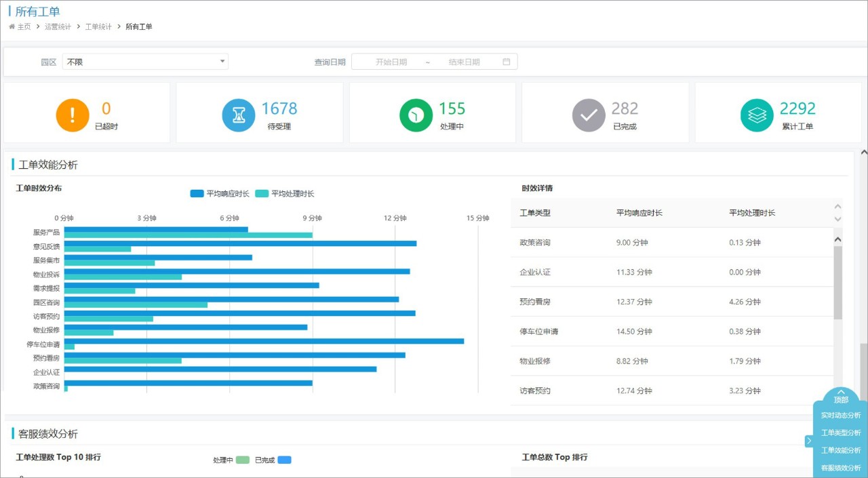The image size is (868, 478).
Task: Click the teal 累计工单 layers icon
Action: [x=757, y=115]
